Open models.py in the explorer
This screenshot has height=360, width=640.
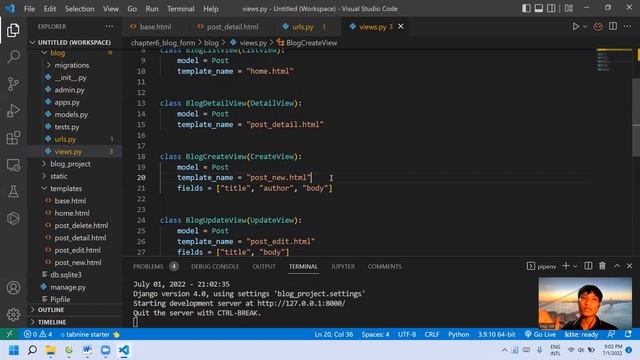(71, 114)
